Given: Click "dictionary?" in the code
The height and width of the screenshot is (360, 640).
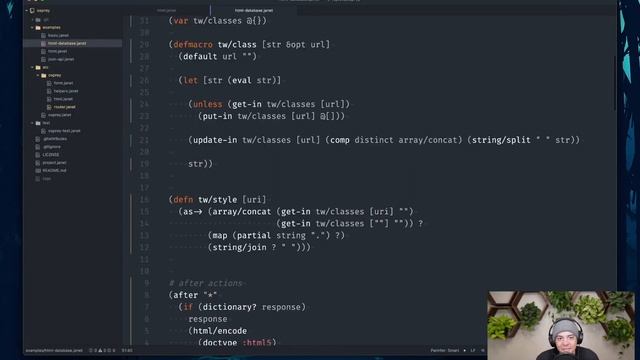Looking at the screenshot, I should tap(230, 307).
